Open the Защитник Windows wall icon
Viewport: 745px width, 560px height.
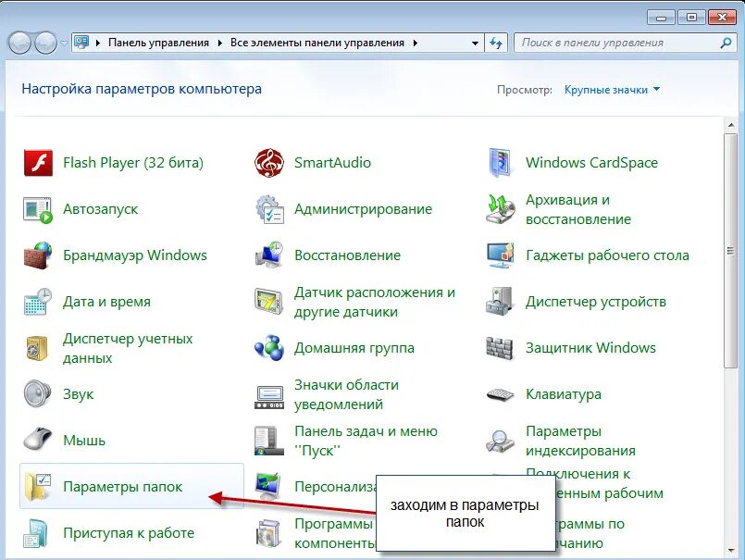[501, 348]
